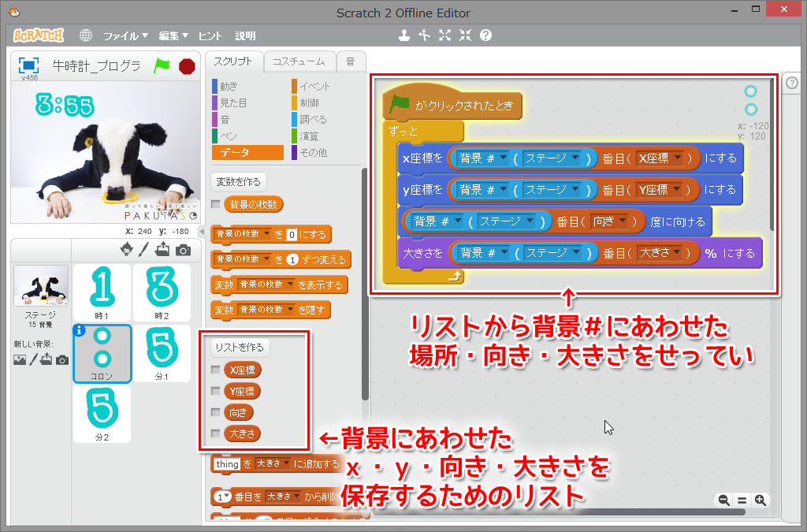807x532 pixels.
Task: Stop the project with the red stop sign
Action: pos(187,66)
